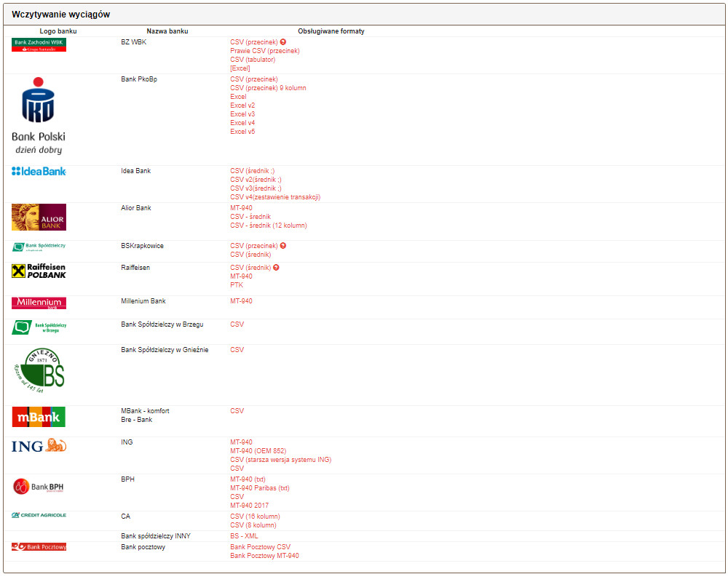Screen dimensions: 728x582
Task: Open BZ WBK CSV (przecinek) format
Action: [254, 42]
